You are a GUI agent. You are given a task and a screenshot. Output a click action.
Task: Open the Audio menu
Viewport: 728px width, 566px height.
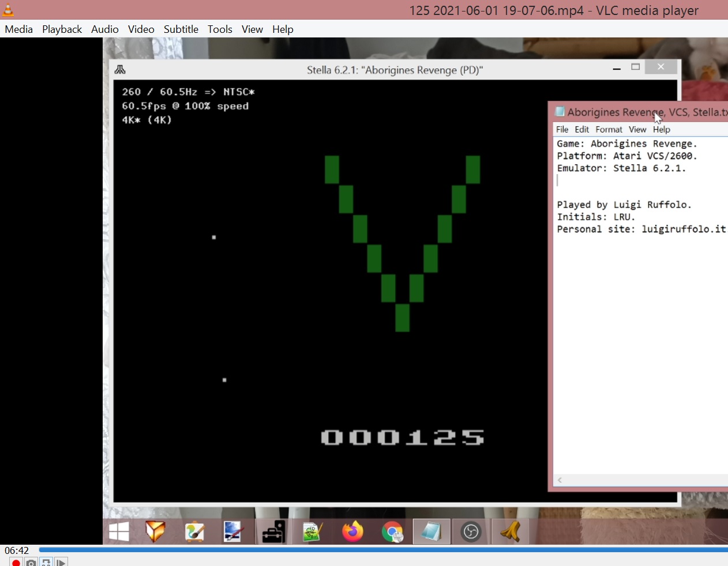pos(104,29)
